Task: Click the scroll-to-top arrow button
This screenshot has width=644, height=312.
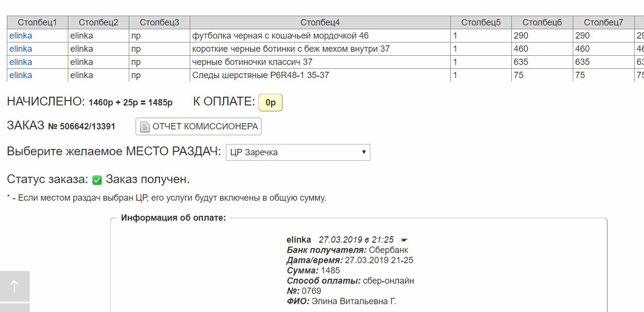Action: pyautogui.click(x=15, y=286)
